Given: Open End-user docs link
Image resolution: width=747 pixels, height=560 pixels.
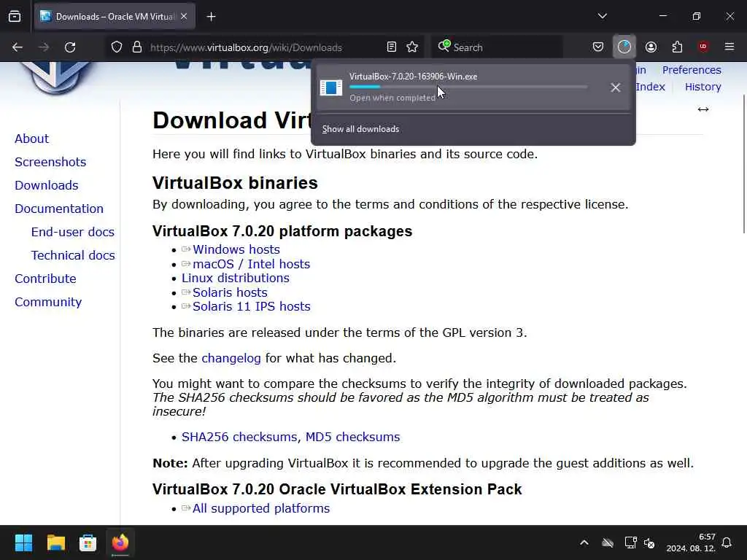Looking at the screenshot, I should tap(73, 232).
